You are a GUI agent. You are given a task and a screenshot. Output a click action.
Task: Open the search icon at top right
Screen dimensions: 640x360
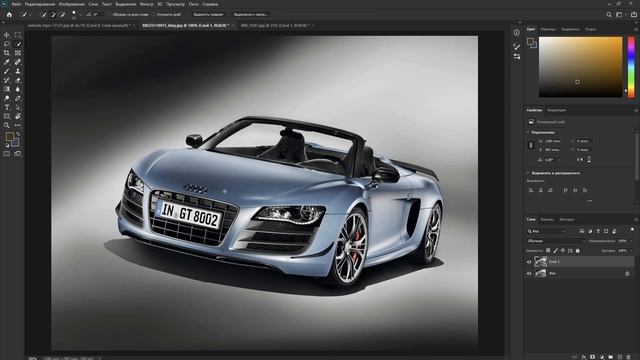click(x=609, y=15)
